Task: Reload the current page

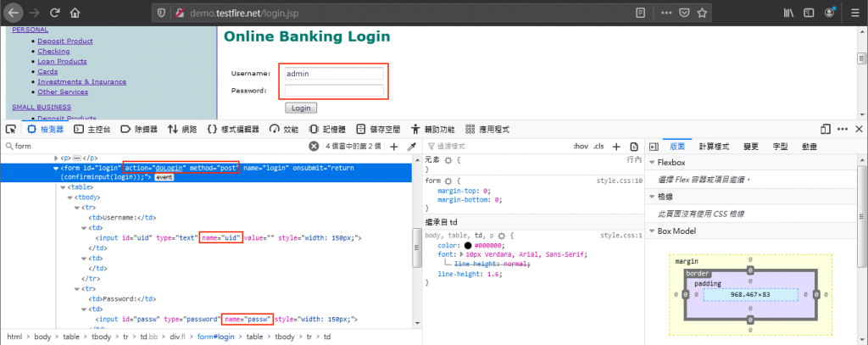Action: (x=55, y=12)
